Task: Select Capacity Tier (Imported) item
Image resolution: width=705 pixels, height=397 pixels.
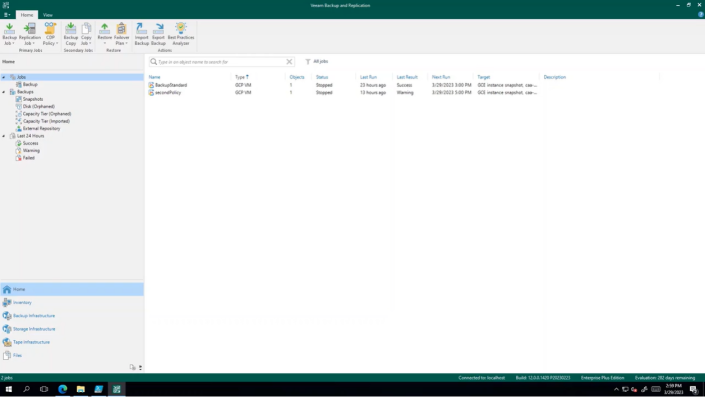Action: pos(46,121)
